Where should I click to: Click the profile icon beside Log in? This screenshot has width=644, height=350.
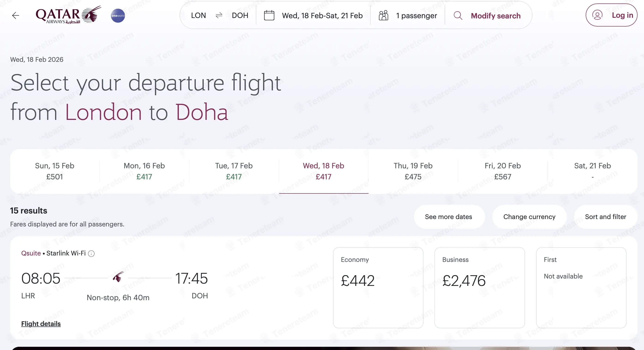pyautogui.click(x=597, y=15)
